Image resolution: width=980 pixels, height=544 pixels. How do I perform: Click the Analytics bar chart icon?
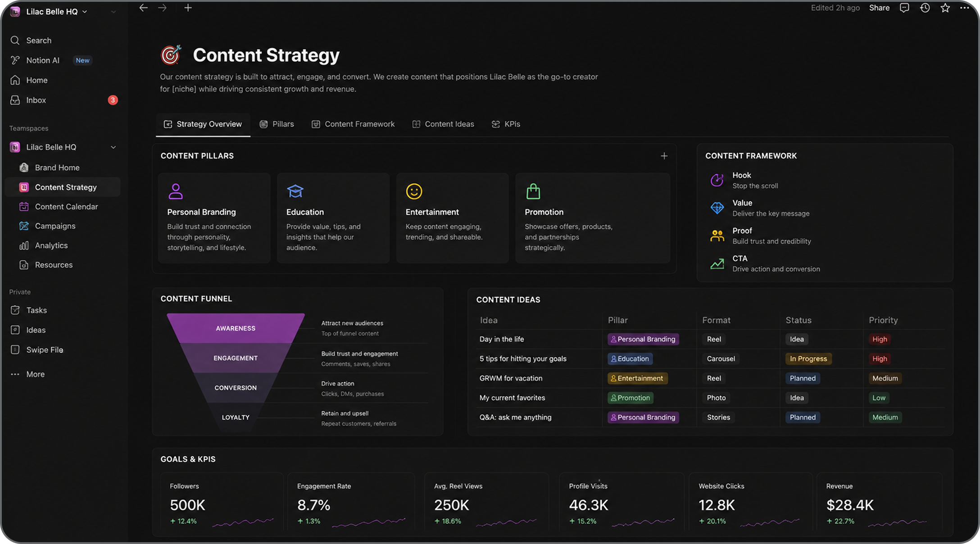[24, 245]
